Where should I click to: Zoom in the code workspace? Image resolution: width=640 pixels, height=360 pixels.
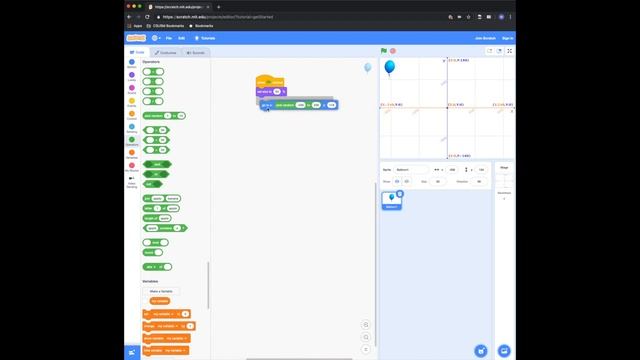point(366,325)
